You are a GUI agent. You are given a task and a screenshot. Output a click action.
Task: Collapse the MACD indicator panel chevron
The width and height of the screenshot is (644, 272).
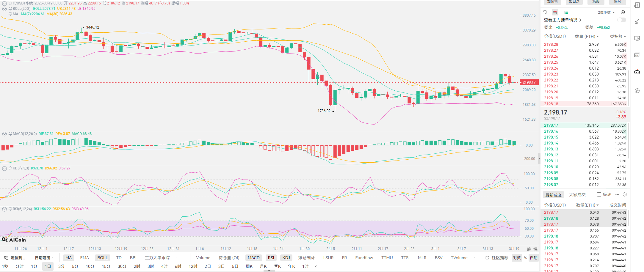coord(4,134)
